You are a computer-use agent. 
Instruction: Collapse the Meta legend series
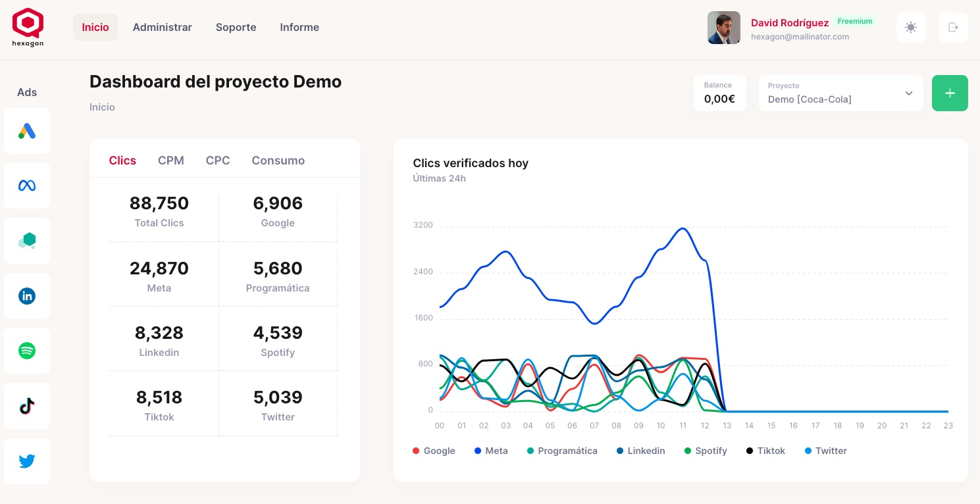click(491, 451)
